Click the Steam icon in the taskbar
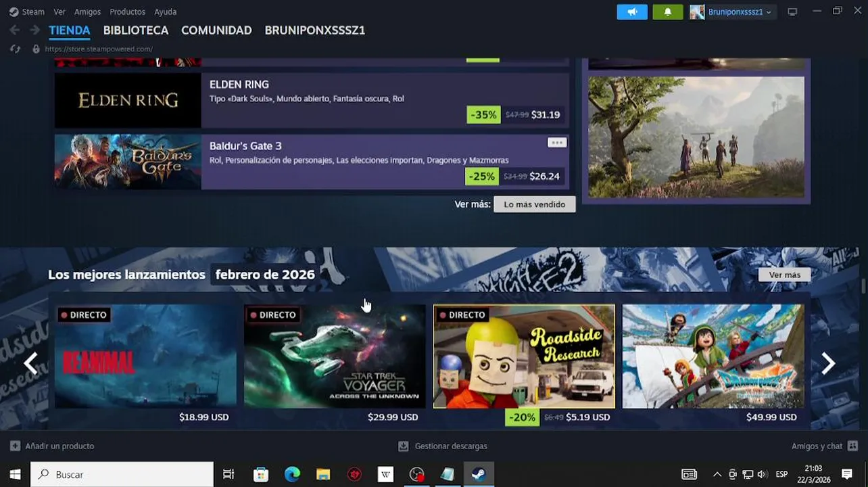 pos(479,474)
